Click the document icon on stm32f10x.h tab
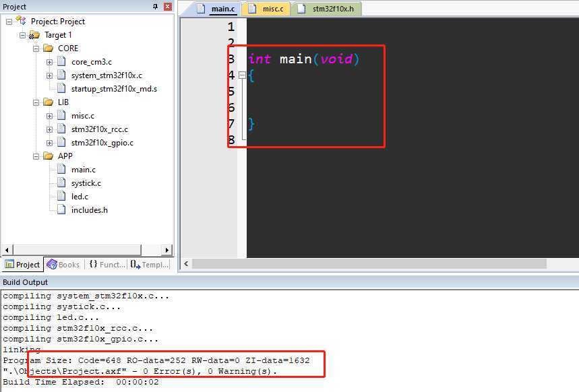Viewport: 579px width, 392px height. (301, 9)
